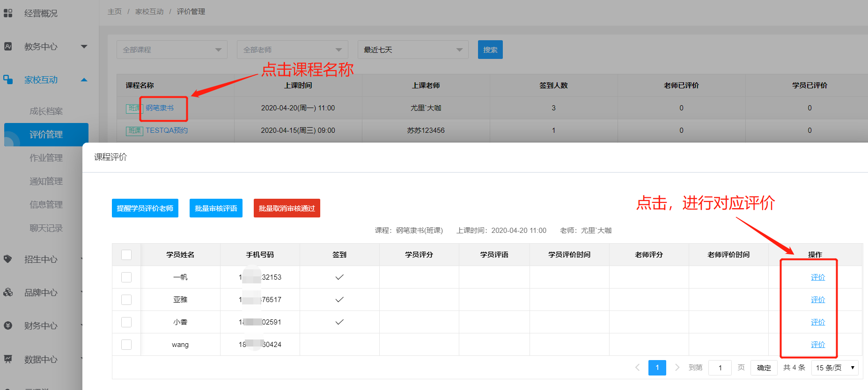This screenshot has height=390, width=868.
Task: Check the box for student 亚雅
Action: [x=126, y=300]
